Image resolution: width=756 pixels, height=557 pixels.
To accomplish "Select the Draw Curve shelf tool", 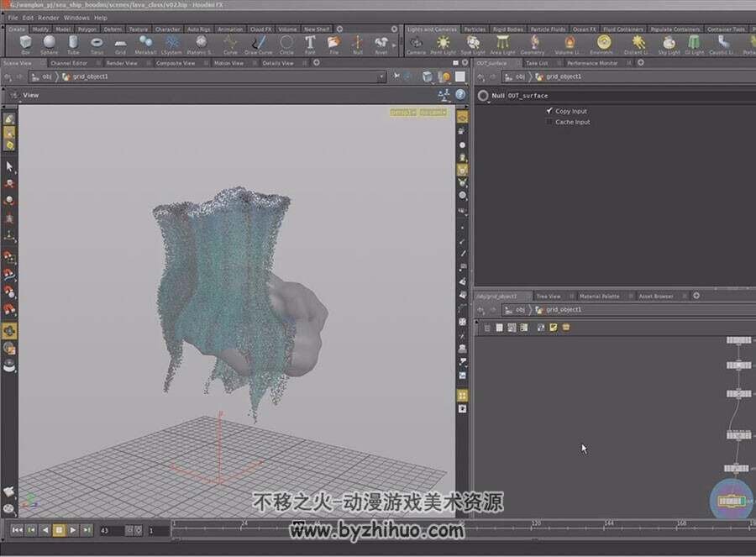I will [x=259, y=45].
